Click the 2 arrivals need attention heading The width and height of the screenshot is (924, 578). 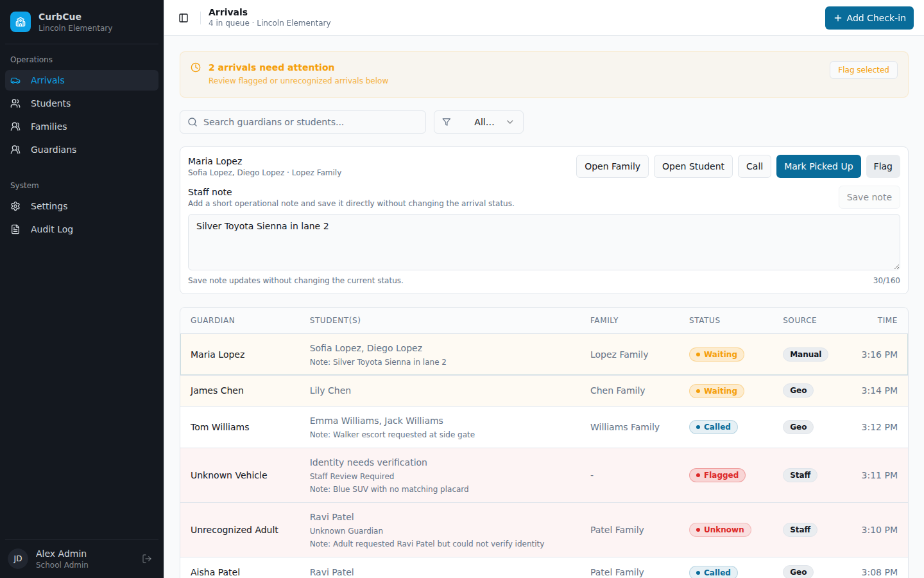coord(271,67)
